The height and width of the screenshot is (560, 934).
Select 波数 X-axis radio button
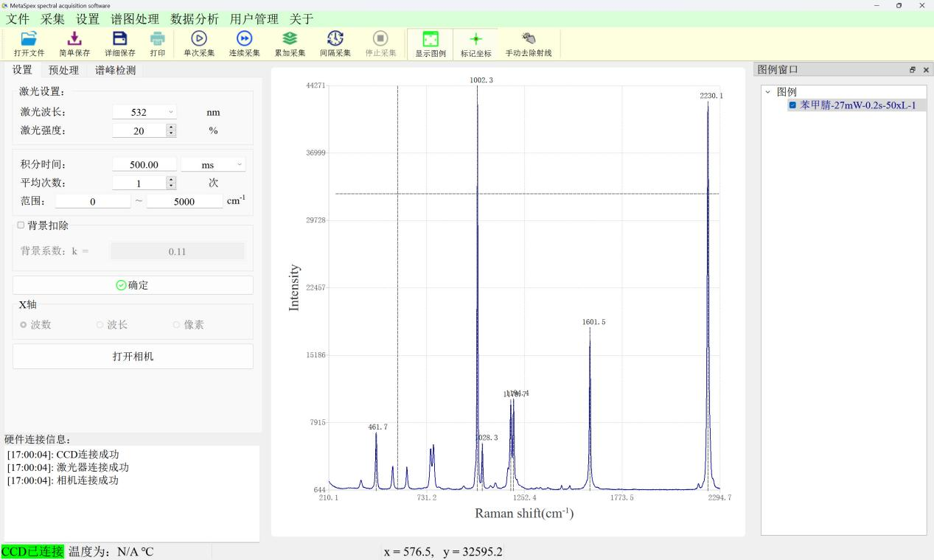[x=24, y=324]
